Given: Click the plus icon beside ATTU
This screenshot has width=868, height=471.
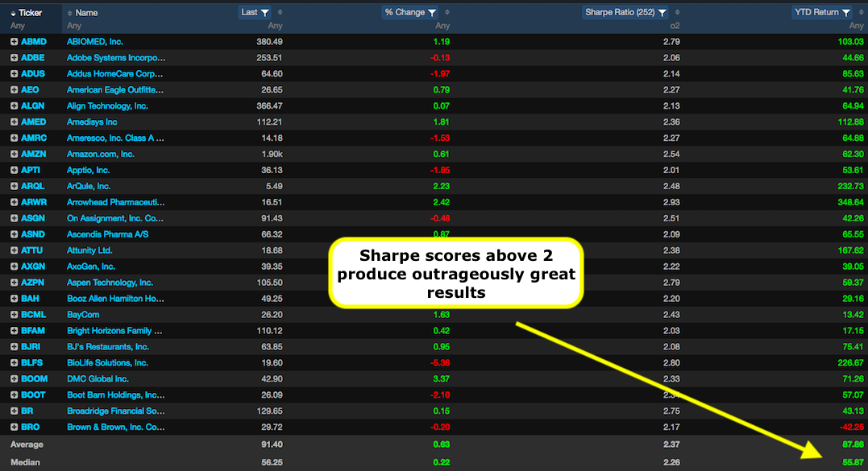Looking at the screenshot, I should 14,250.
